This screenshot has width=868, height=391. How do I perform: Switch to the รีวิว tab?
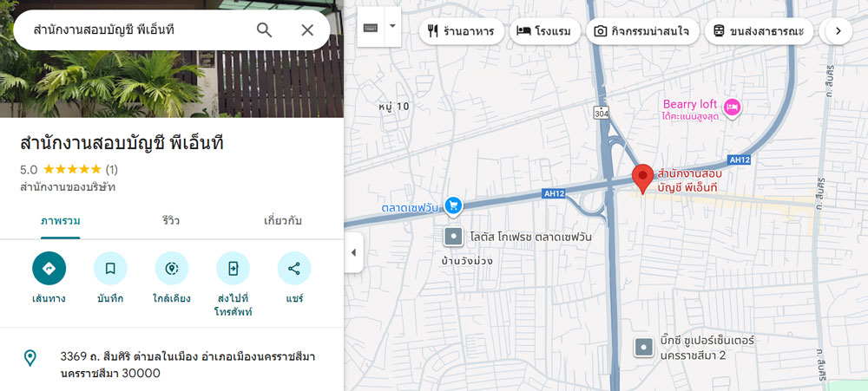point(171,220)
